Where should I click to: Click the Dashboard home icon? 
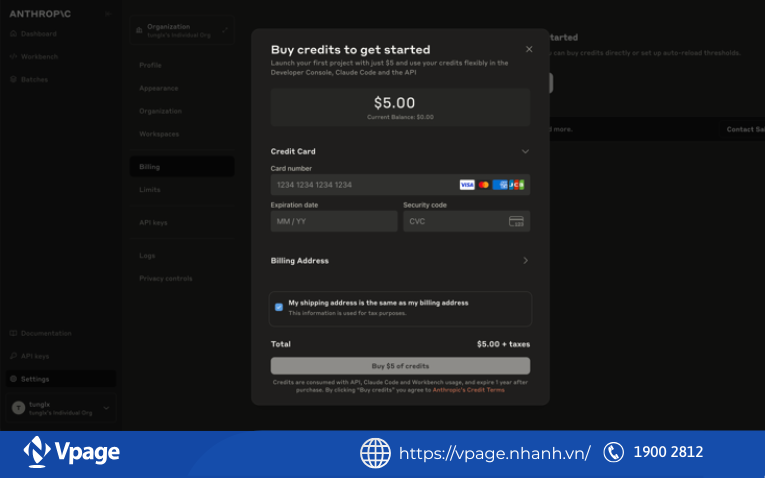[13, 34]
